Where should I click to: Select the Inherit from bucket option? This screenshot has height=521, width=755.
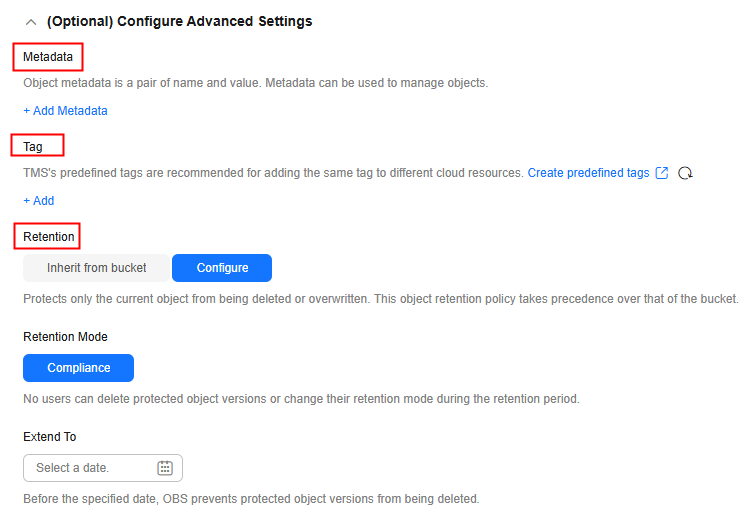click(x=96, y=268)
